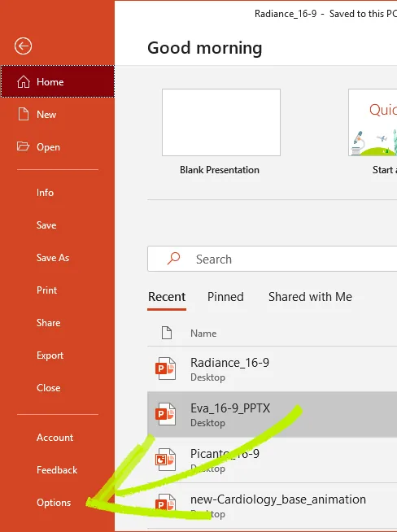Click the document icon column header
The height and width of the screenshot is (532, 397).
coord(167,333)
